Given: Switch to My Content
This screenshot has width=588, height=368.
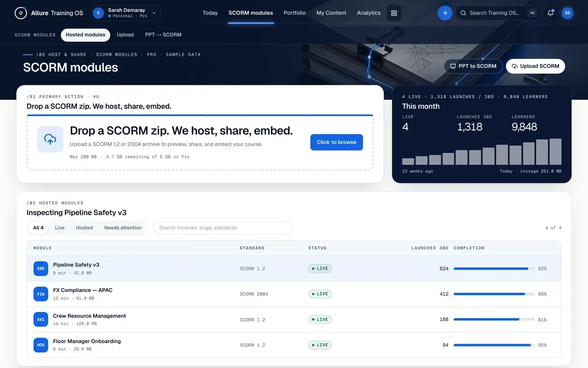Looking at the screenshot, I should pos(331,13).
